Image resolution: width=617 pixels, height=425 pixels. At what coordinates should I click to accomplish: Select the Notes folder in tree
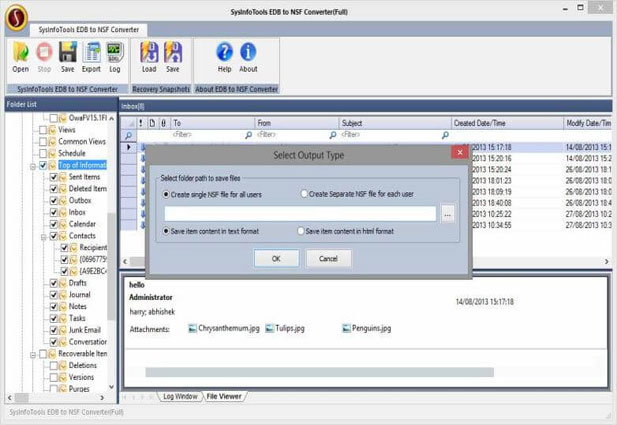[78, 306]
